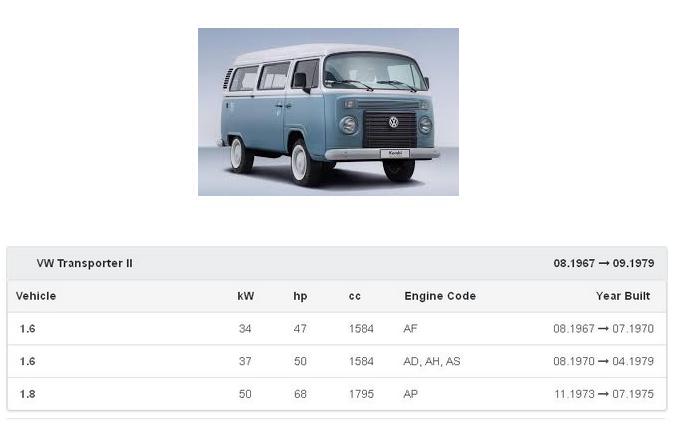The width and height of the screenshot is (675, 427).
Task: Click the Engine Code column header
Action: 440,296
